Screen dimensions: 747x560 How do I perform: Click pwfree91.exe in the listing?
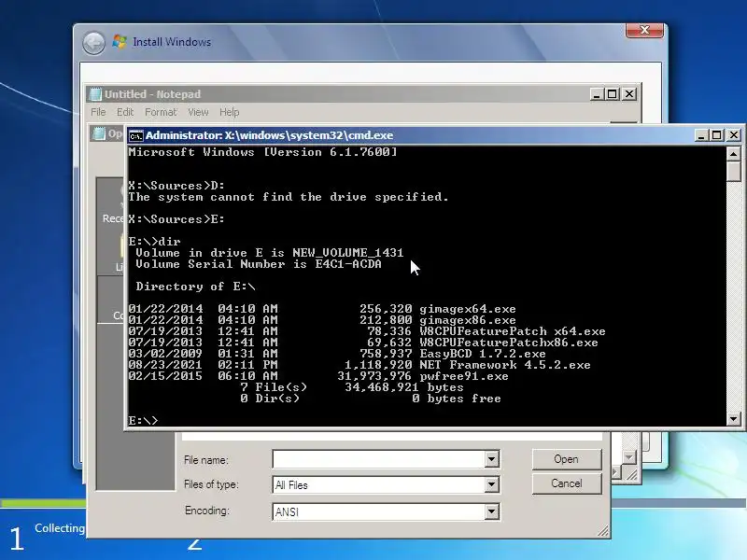click(x=464, y=376)
